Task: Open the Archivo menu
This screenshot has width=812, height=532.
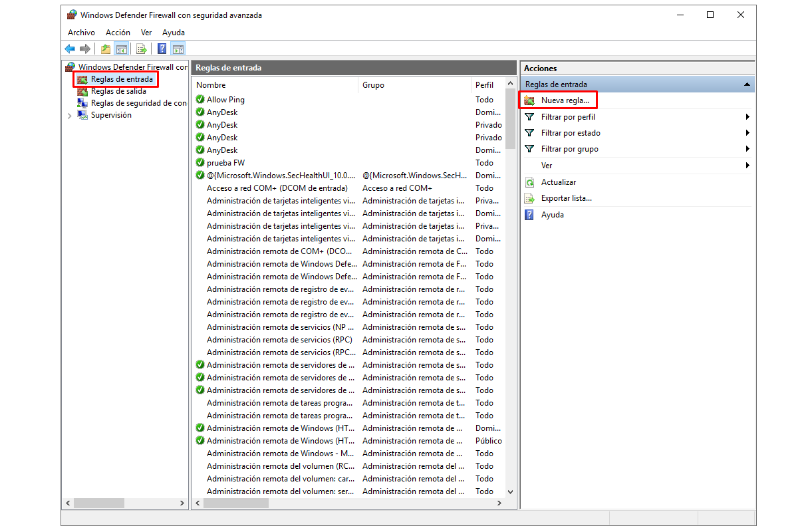Action: (81, 33)
